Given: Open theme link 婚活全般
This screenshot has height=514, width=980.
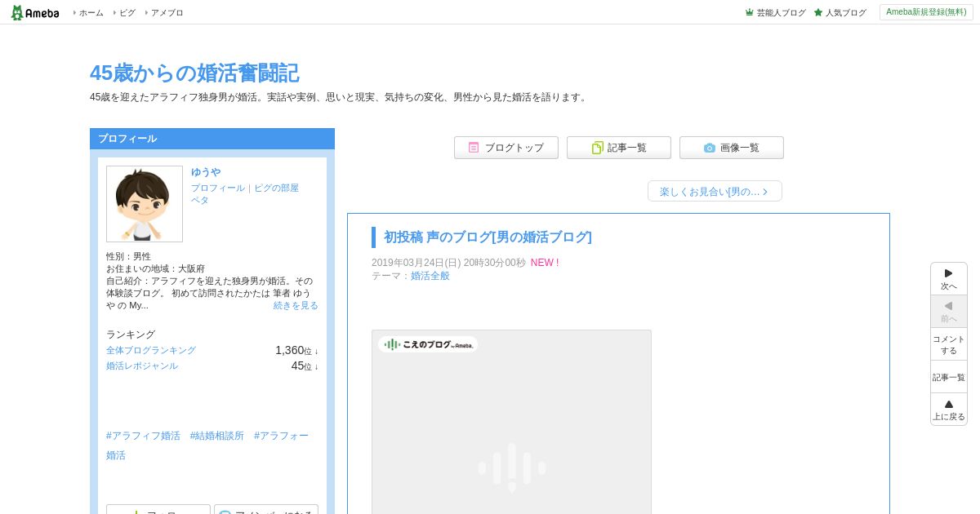Looking at the screenshot, I should tap(430, 276).
